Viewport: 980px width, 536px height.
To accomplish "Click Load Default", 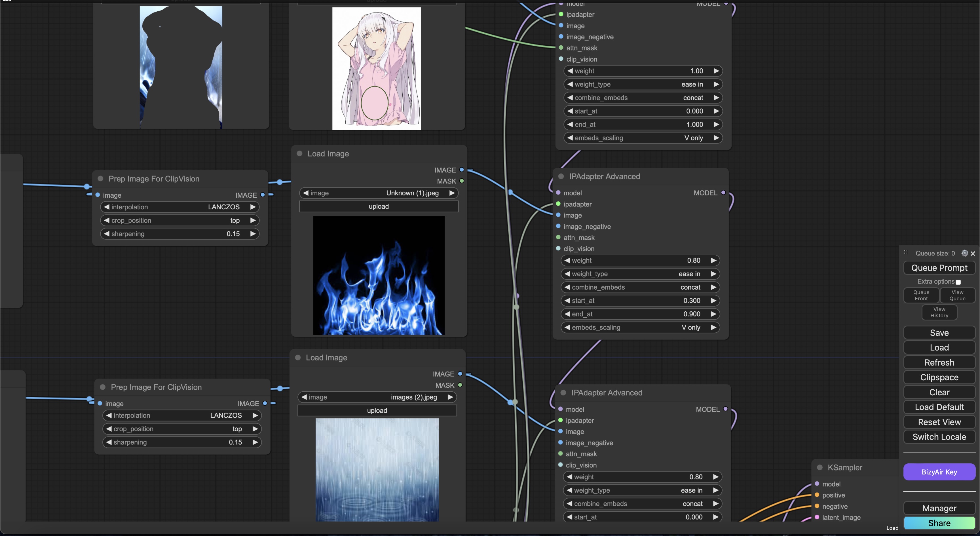I will [x=939, y=407].
